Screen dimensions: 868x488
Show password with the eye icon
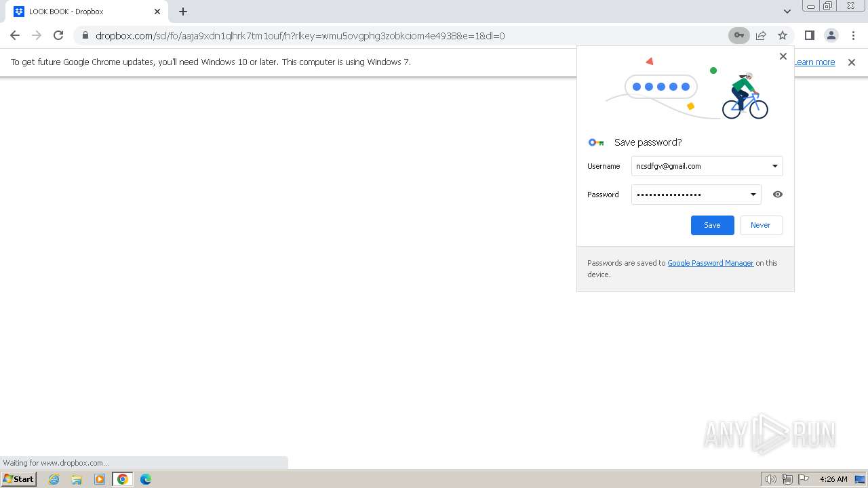tap(778, 195)
